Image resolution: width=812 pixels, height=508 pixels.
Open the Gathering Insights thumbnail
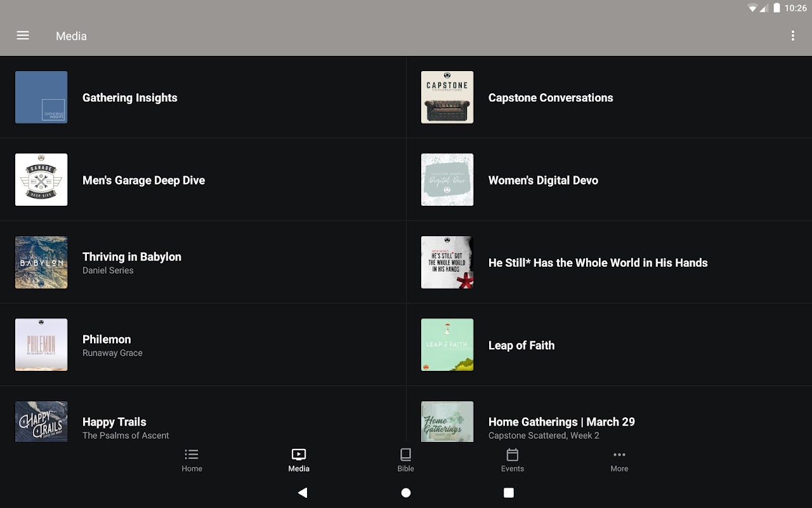[x=41, y=97]
